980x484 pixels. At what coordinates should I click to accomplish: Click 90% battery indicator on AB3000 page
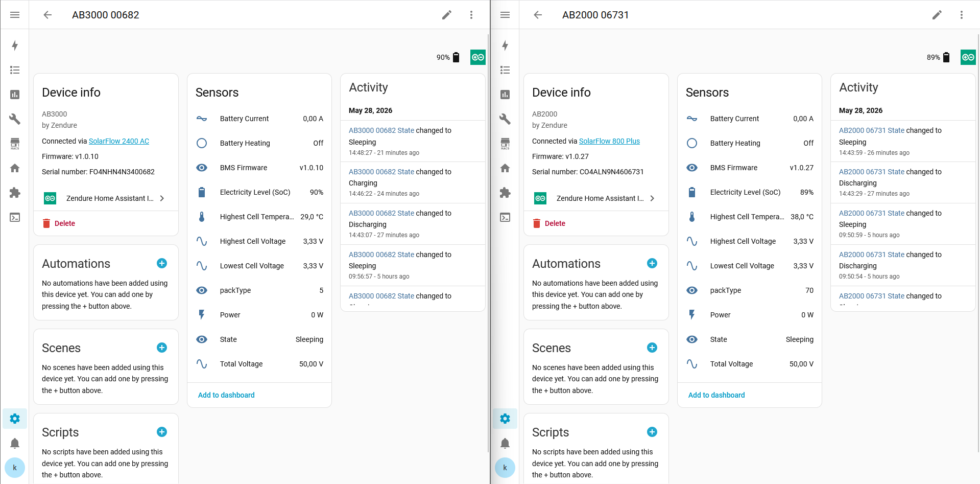point(448,57)
